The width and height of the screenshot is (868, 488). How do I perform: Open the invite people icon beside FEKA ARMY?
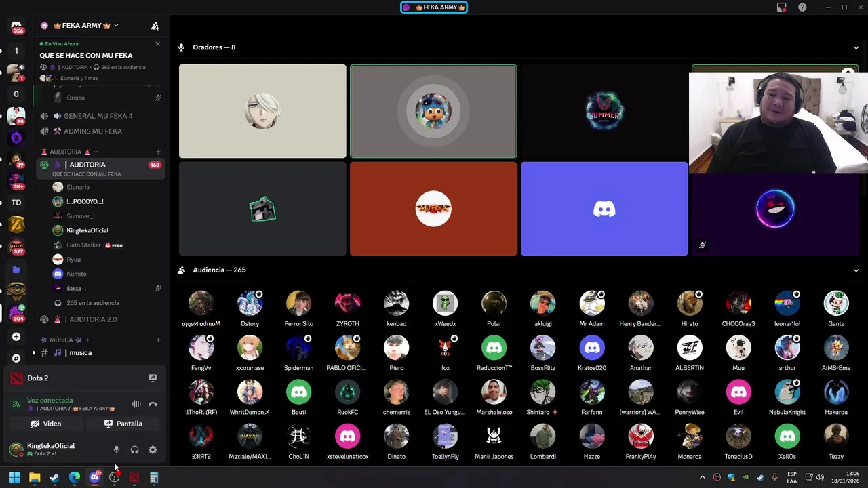click(155, 26)
